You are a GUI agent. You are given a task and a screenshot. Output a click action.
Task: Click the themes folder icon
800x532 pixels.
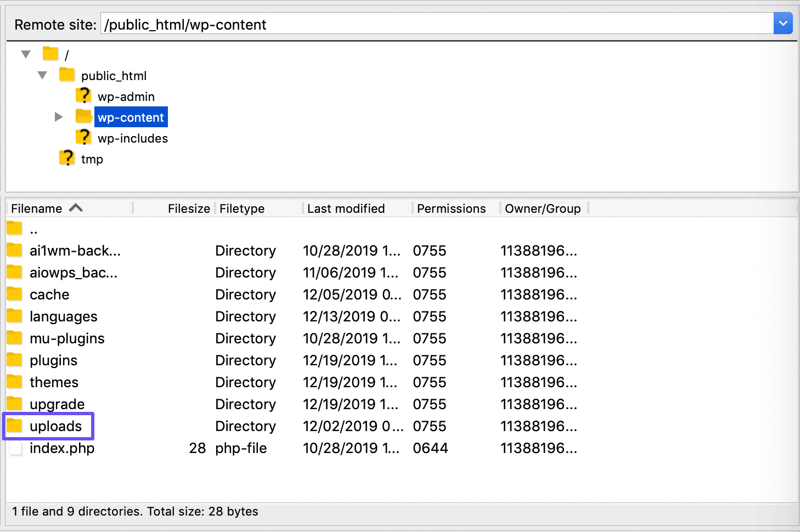tap(14, 382)
